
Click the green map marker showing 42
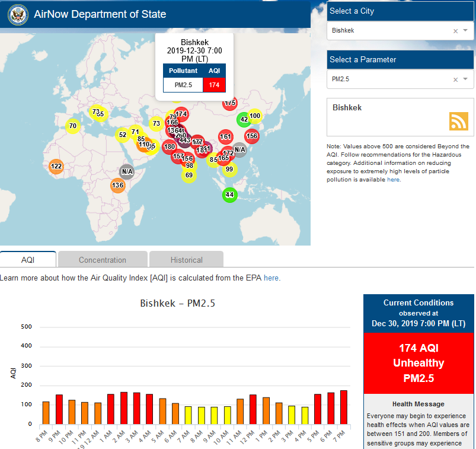tap(244, 119)
